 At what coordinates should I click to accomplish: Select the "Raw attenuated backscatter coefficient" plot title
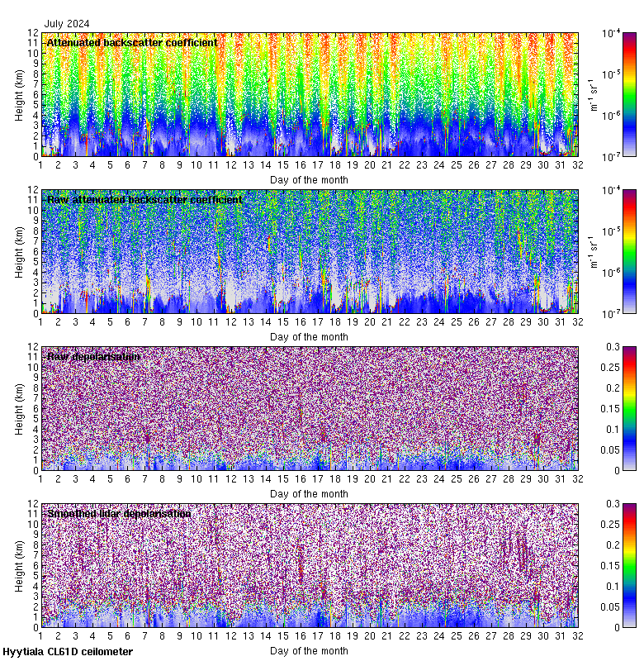coord(144,199)
